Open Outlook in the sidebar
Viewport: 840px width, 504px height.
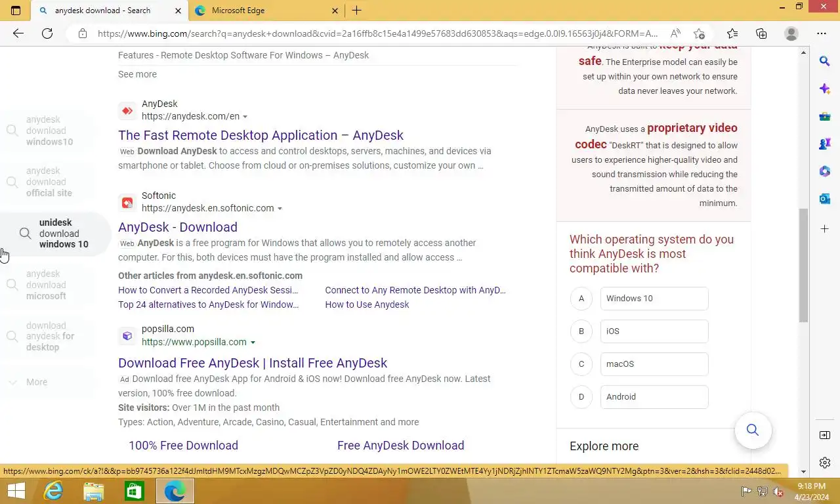pyautogui.click(x=825, y=199)
